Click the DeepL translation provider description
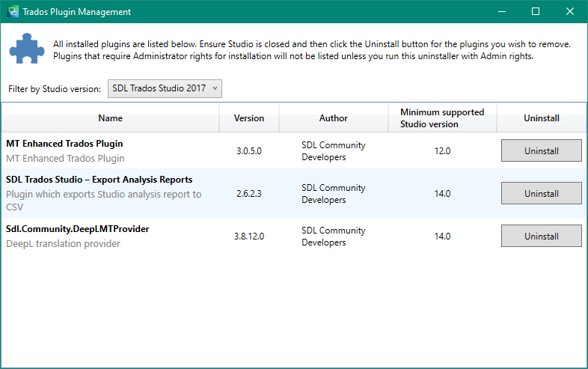Viewport: 588px width, 369px height. coord(63,243)
